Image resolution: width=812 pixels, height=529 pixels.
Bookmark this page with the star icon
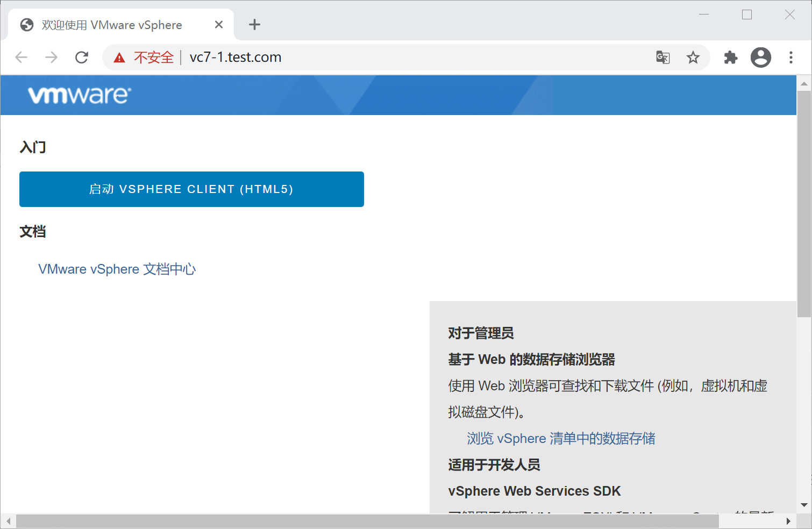pos(693,58)
